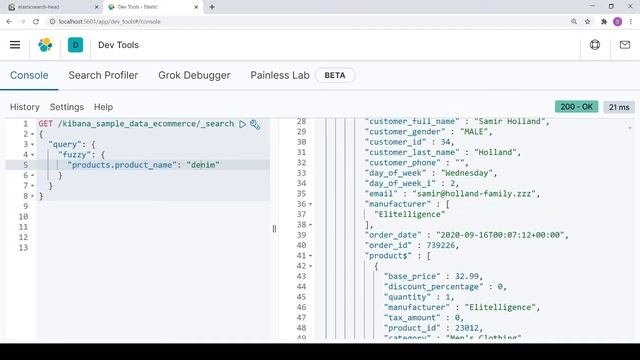640x360 pixels.
Task: Collapse the object on output line 42
Action: (x=311, y=266)
